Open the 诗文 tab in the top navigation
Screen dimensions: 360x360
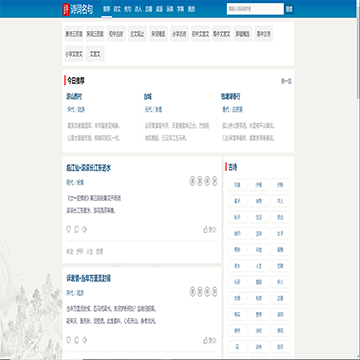[x=117, y=9]
